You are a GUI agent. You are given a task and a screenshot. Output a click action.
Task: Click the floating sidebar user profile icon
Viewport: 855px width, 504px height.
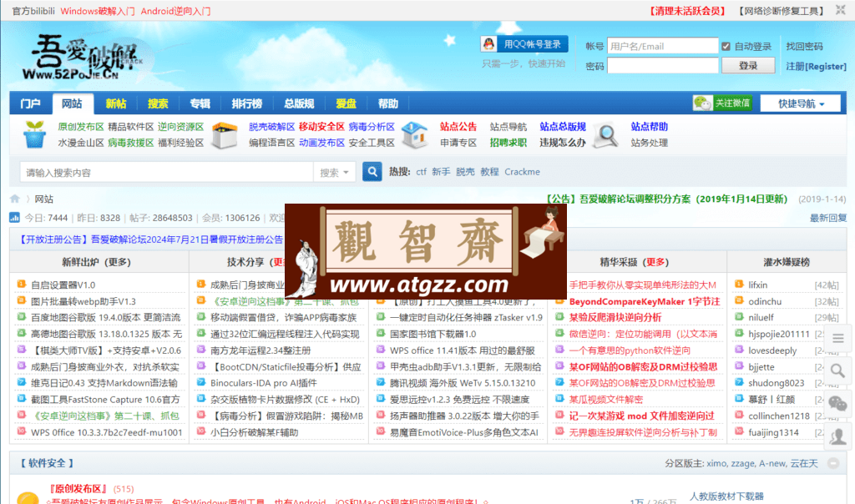coord(838,436)
